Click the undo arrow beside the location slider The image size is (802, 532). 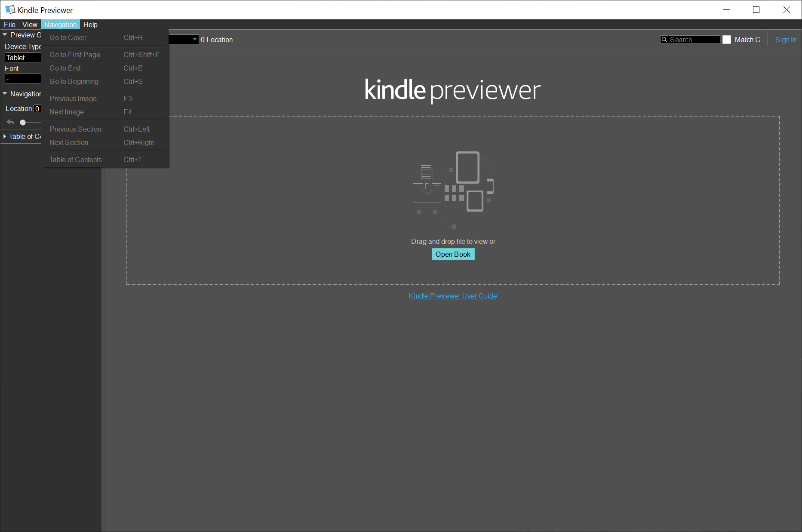tap(10, 122)
